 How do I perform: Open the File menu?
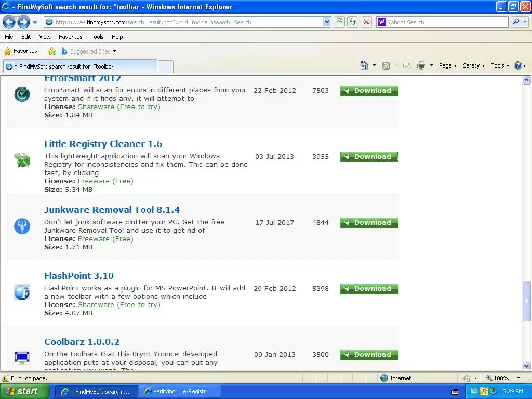(x=9, y=37)
